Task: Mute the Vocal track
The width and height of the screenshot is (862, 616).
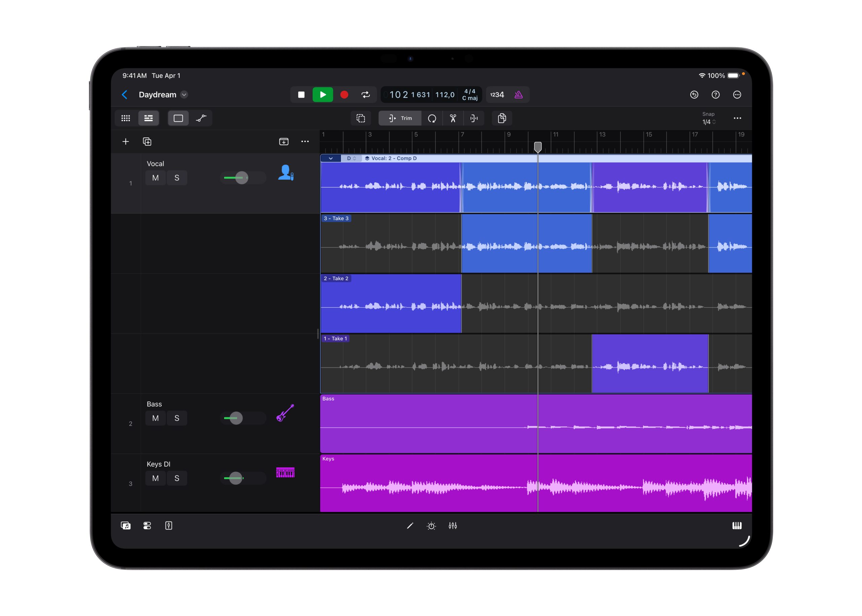Action: (x=155, y=178)
